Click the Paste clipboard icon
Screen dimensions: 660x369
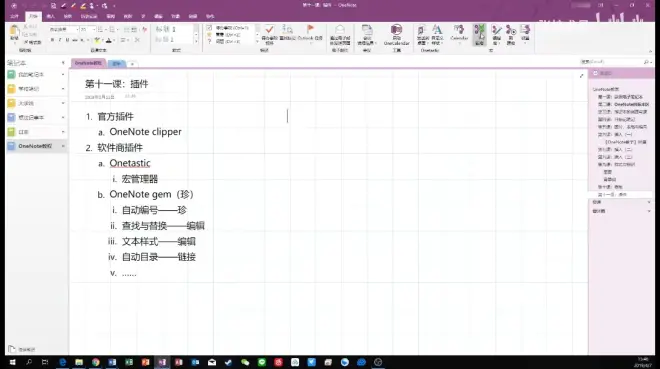[x=14, y=33]
